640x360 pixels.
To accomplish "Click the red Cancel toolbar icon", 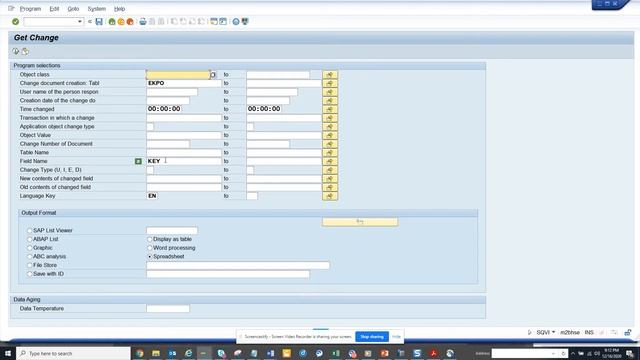I will point(130,22).
